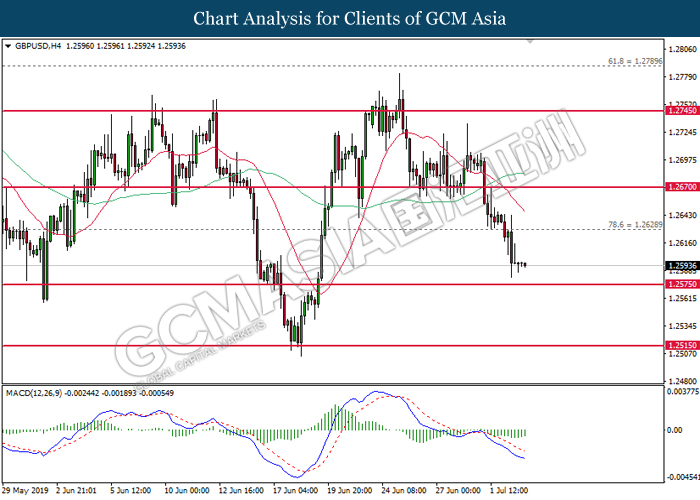Select the 19 Jun 20:00 time label

point(350,490)
